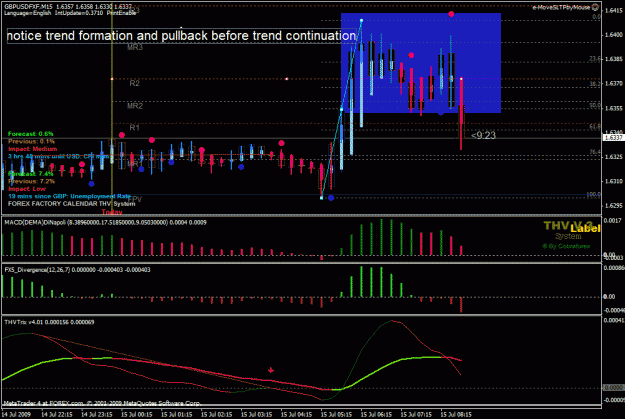Click the e-MoveSLTPbyMouse expert advisor smiley icon
Viewport: 625px width, 419px height.
coord(595,7)
